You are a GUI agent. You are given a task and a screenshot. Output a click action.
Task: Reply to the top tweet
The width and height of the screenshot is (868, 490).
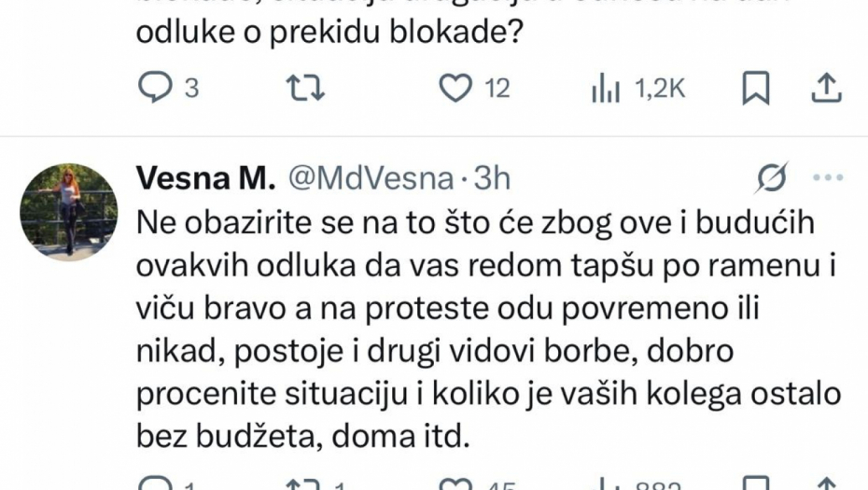tap(152, 88)
